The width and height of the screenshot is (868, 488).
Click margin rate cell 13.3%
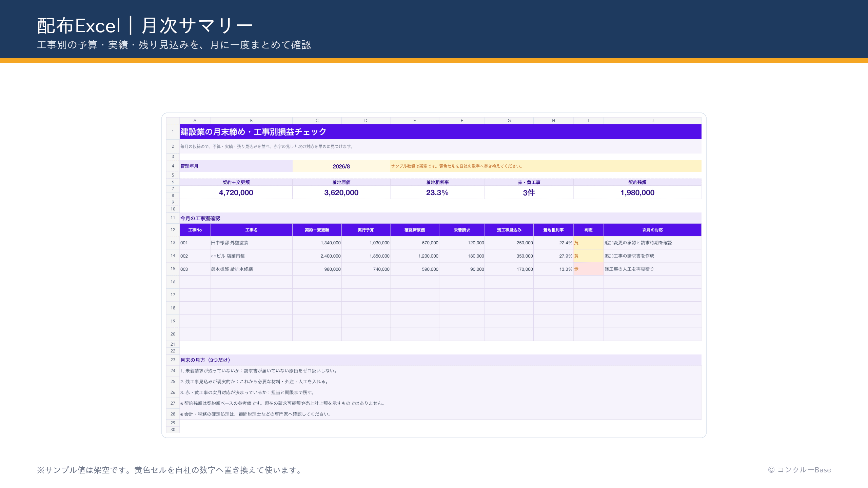pos(553,269)
